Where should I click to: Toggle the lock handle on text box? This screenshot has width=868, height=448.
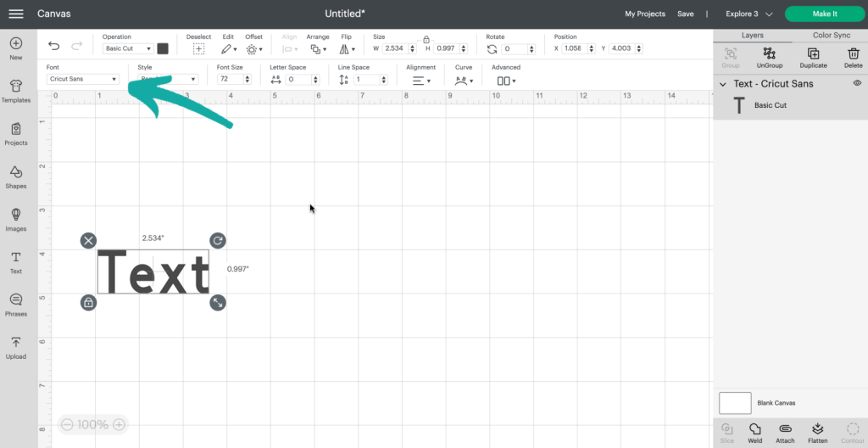coord(88,302)
